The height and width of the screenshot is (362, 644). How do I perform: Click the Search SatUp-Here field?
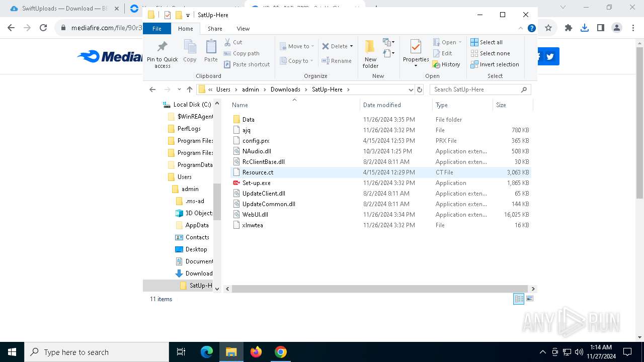coord(480,89)
